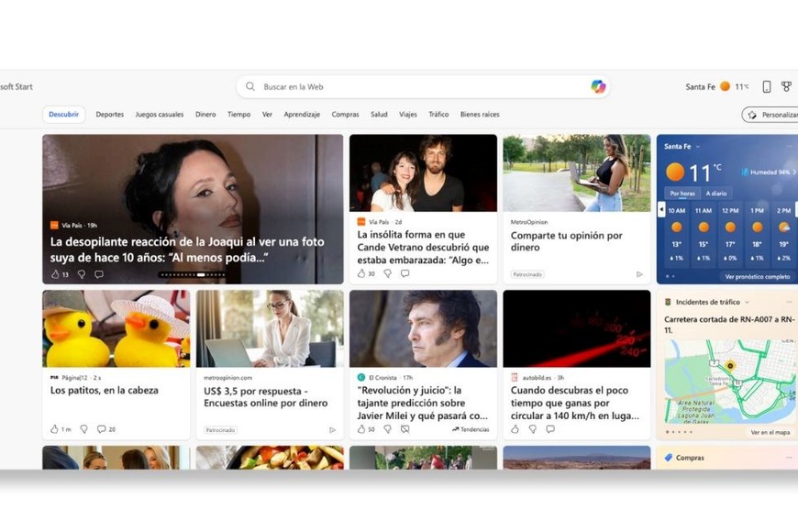Select 'Por horas' weather view
The image size is (798, 532).
tap(682, 194)
